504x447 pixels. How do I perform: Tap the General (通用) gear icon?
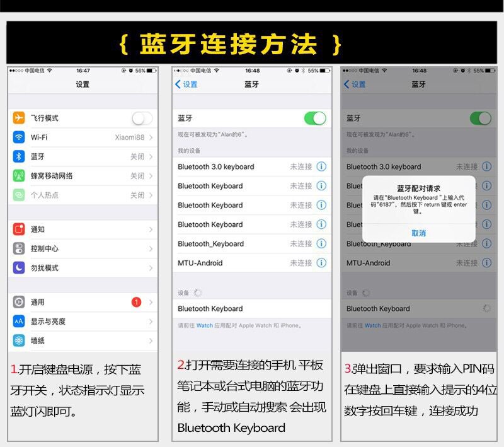[19, 302]
